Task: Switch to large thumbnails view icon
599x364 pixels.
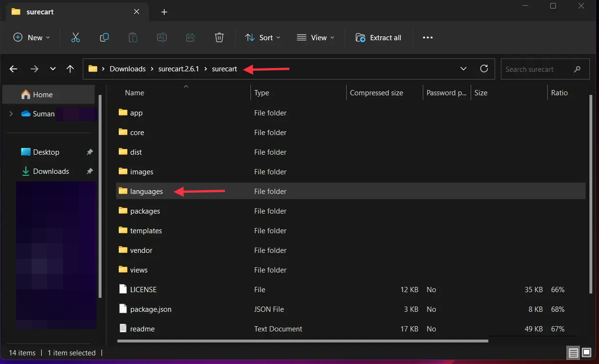Action: [x=586, y=353]
